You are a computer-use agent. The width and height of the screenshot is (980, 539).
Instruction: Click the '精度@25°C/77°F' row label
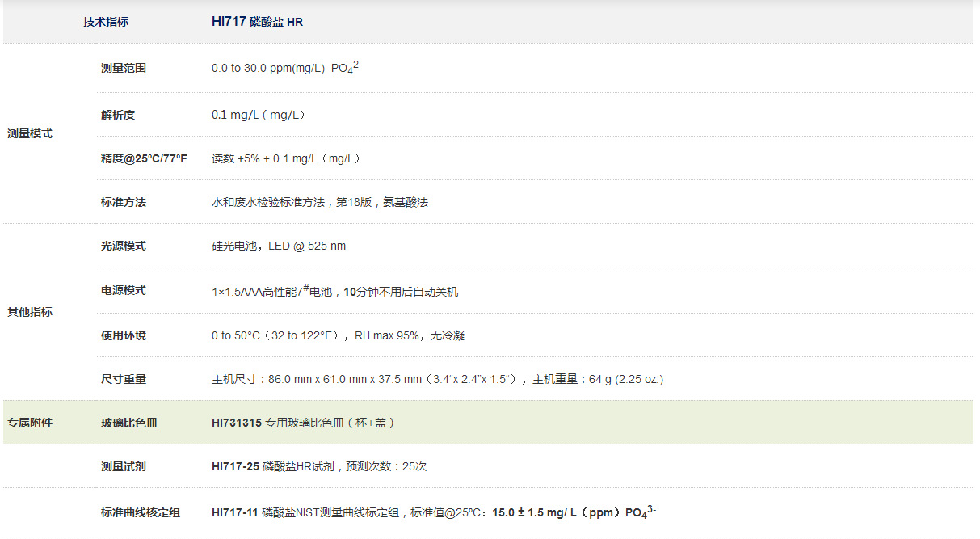[x=144, y=158]
